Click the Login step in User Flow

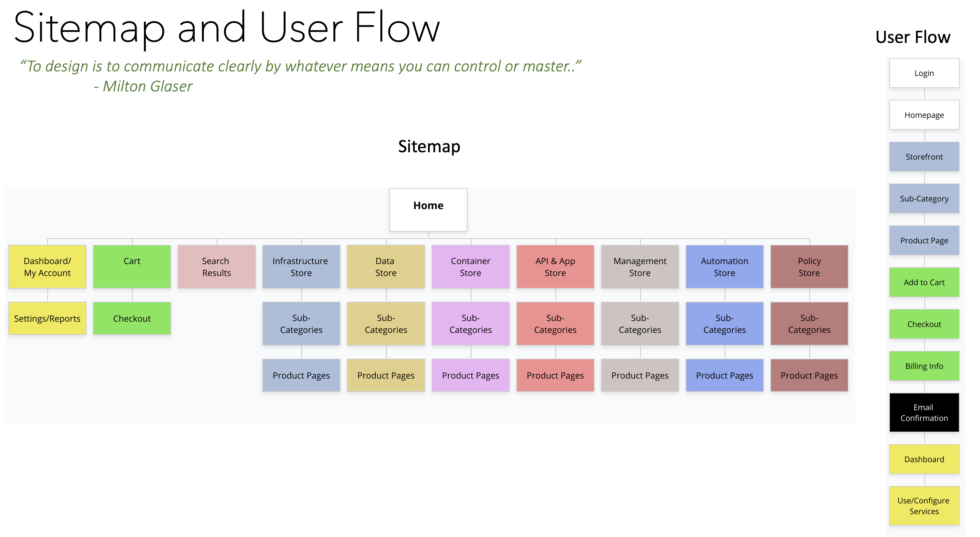click(x=924, y=73)
